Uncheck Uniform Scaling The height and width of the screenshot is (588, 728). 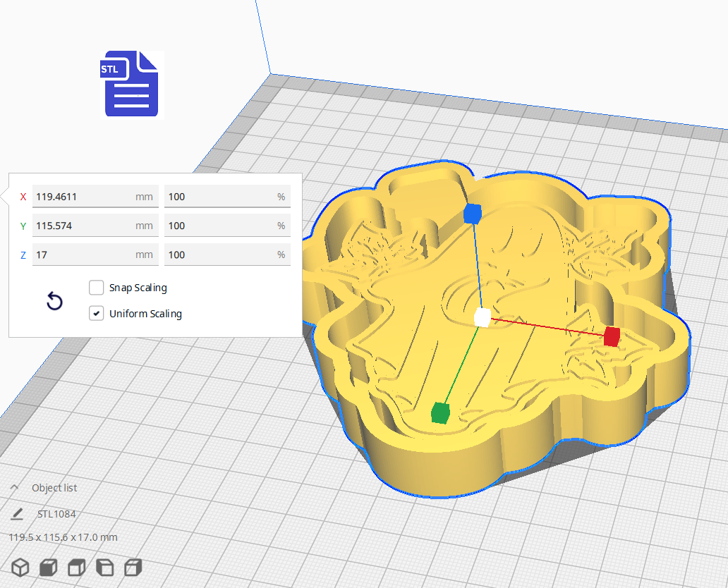click(x=96, y=313)
